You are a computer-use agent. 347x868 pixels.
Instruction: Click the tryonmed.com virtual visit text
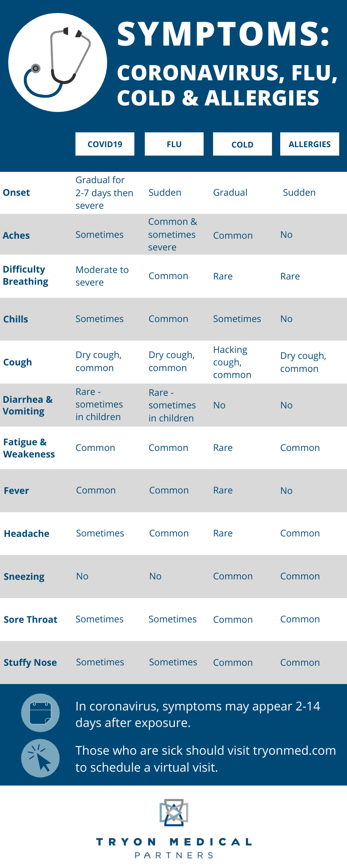point(206,759)
